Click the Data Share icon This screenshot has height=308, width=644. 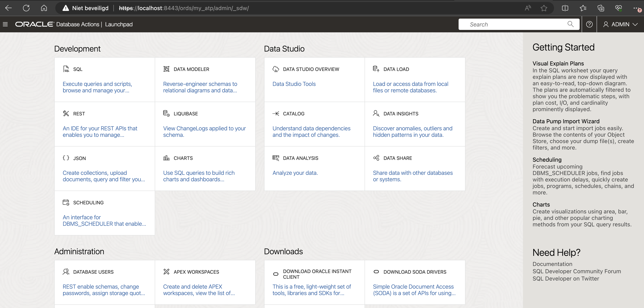point(376,158)
